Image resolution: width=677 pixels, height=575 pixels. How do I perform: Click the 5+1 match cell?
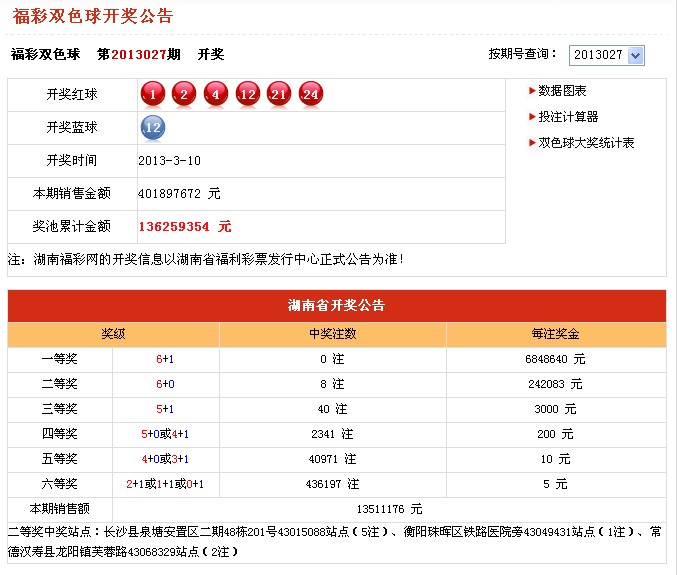(165, 409)
